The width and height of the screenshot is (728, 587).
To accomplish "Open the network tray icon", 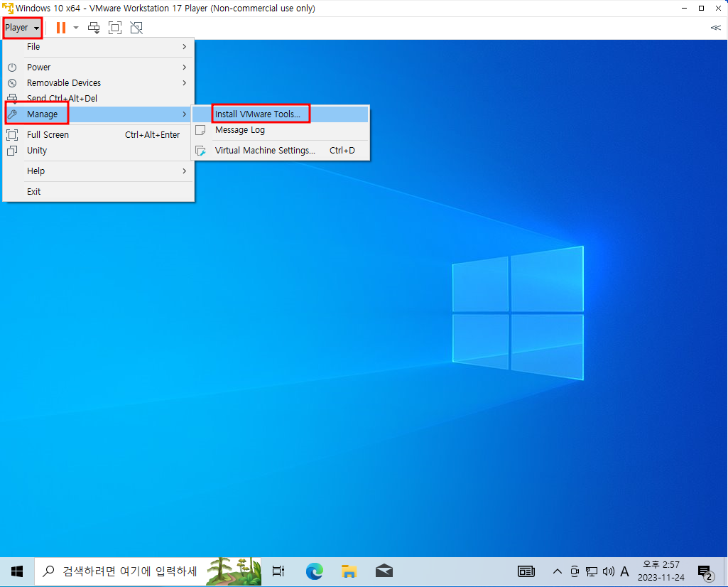I will pyautogui.click(x=592, y=571).
